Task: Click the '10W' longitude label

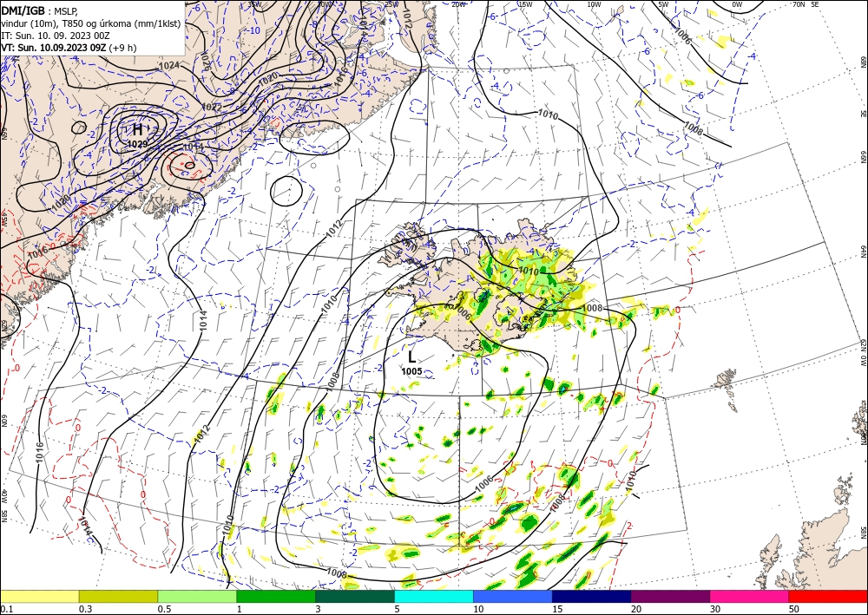Action: click(x=594, y=4)
